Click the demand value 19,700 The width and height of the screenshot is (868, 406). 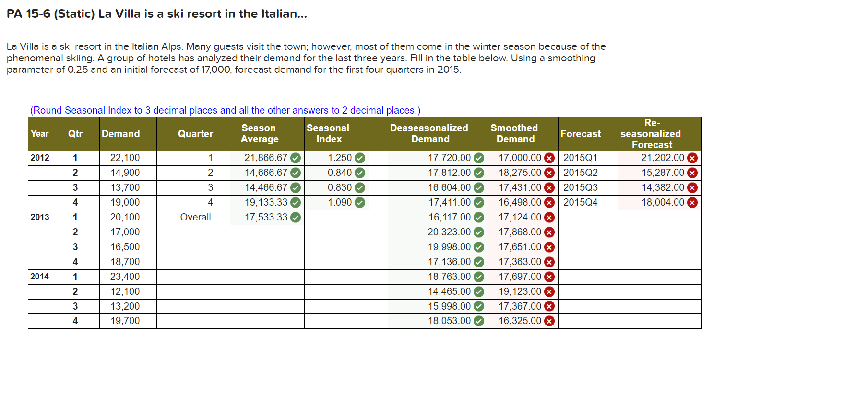[125, 321]
